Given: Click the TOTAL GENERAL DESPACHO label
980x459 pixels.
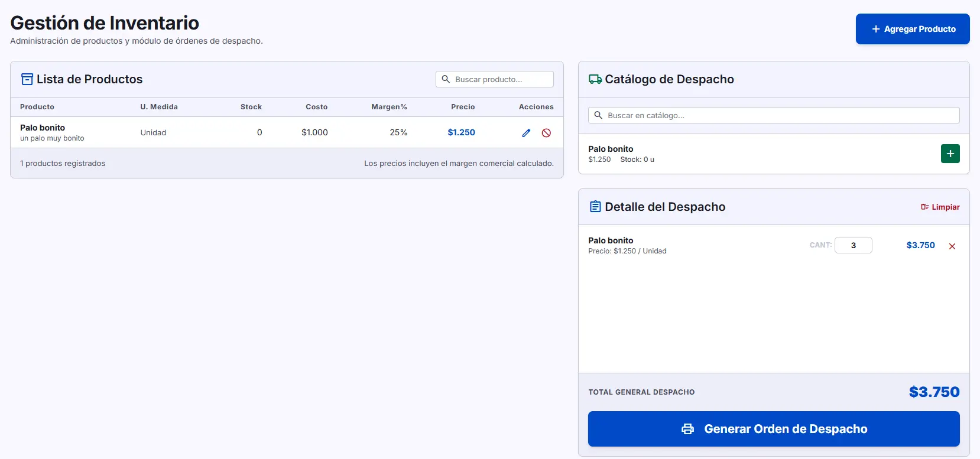Looking at the screenshot, I should 641,392.
